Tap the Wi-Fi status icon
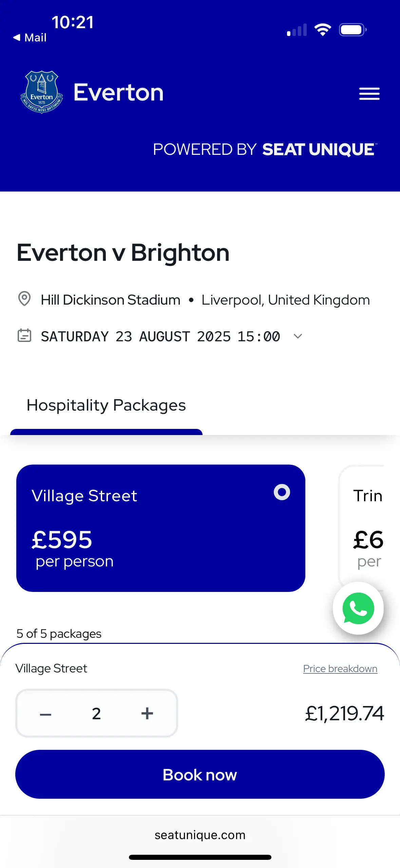 click(323, 30)
